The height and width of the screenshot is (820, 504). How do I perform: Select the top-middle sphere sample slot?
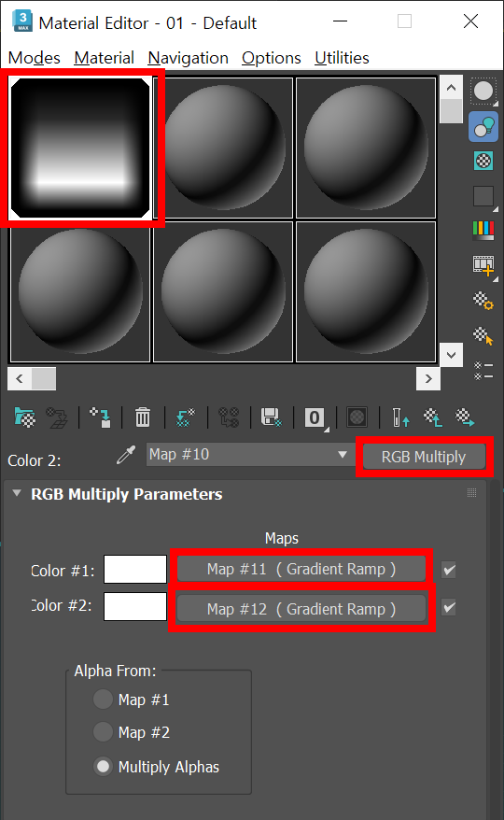223,148
